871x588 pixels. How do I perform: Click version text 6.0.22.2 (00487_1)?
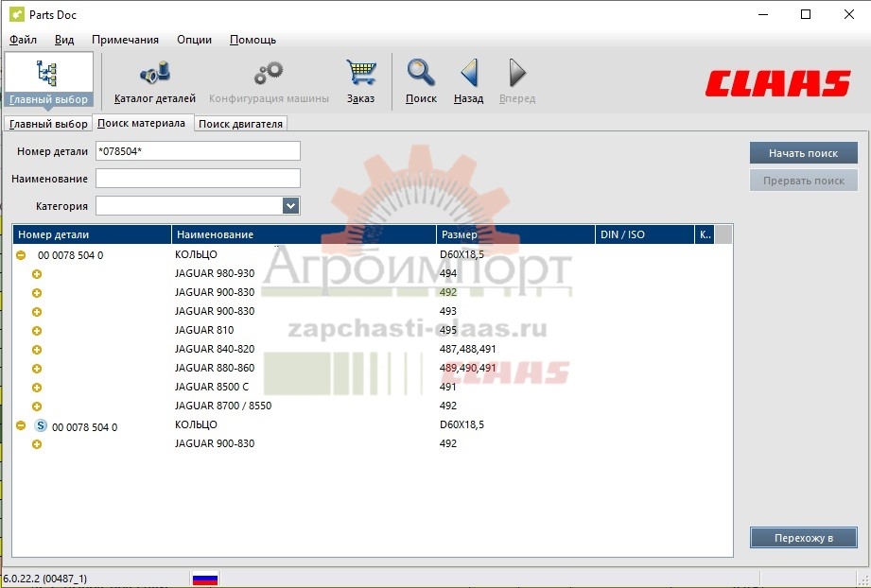45,579
